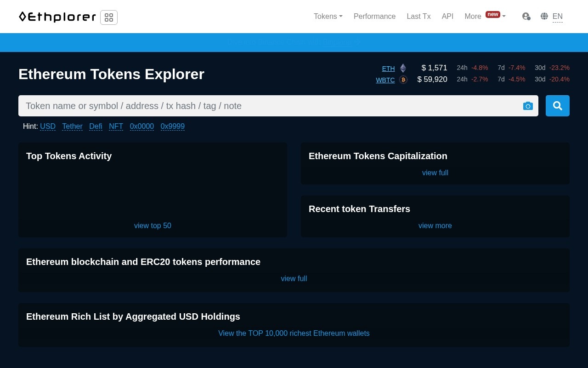This screenshot has width=588, height=368.
Task: Click the WBTC bitcoin coin icon
Action: [403, 80]
